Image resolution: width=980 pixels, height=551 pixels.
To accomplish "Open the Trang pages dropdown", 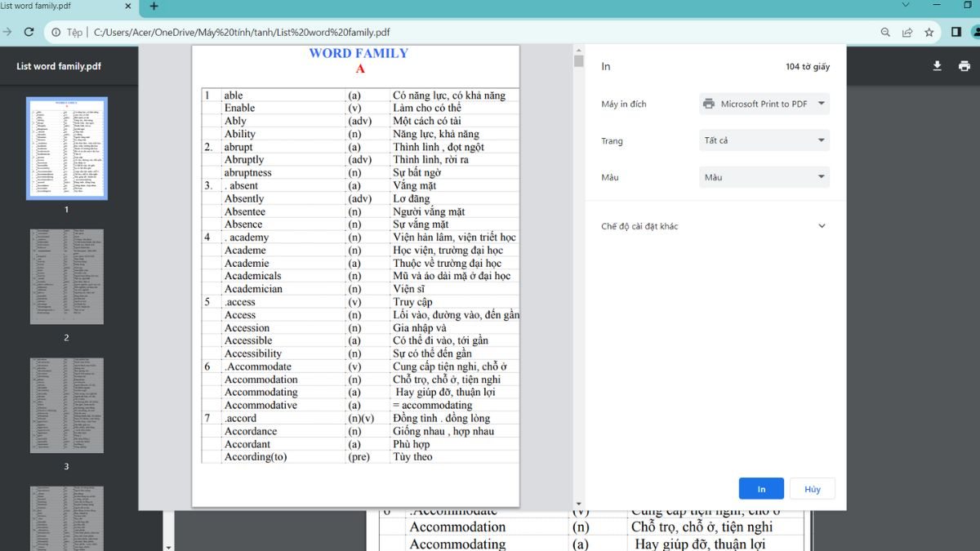I will [x=764, y=140].
